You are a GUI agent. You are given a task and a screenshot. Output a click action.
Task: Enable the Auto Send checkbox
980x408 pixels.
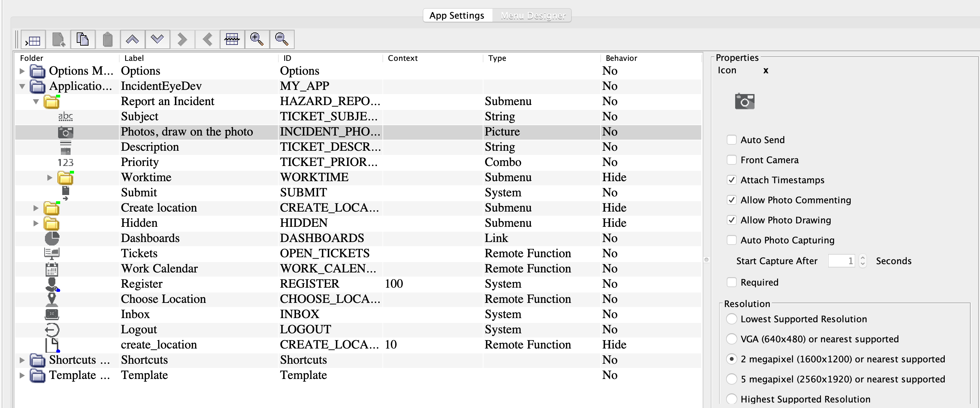[x=731, y=140]
